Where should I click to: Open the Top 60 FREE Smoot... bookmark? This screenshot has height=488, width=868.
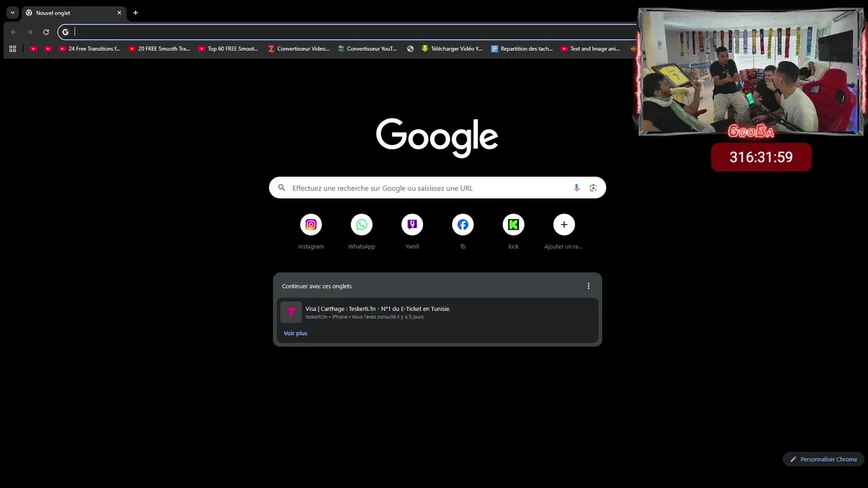229,49
